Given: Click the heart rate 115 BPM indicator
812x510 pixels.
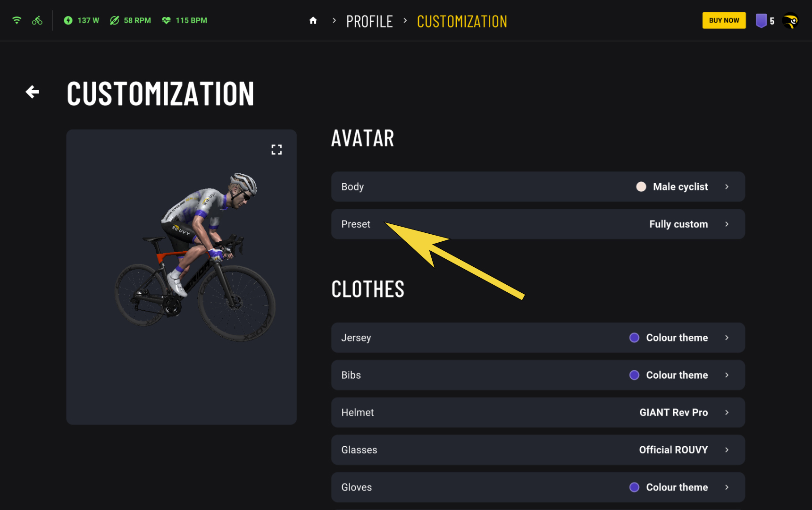Looking at the screenshot, I should click(x=184, y=20).
